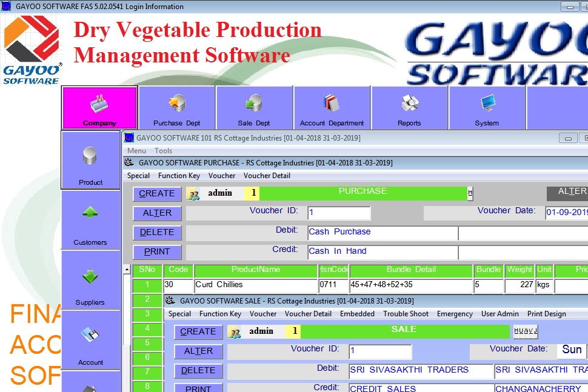This screenshot has width=588, height=392.
Task: Click the small H button beside PURCHASE
Action: [x=470, y=193]
